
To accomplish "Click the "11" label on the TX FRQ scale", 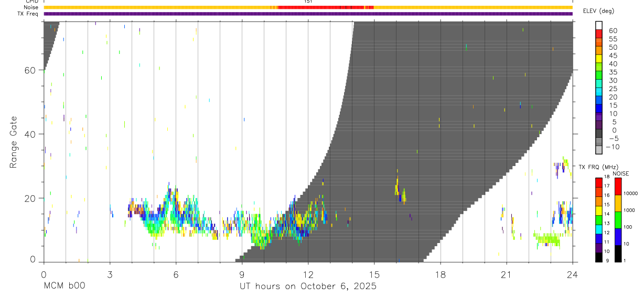I will coord(607,243).
